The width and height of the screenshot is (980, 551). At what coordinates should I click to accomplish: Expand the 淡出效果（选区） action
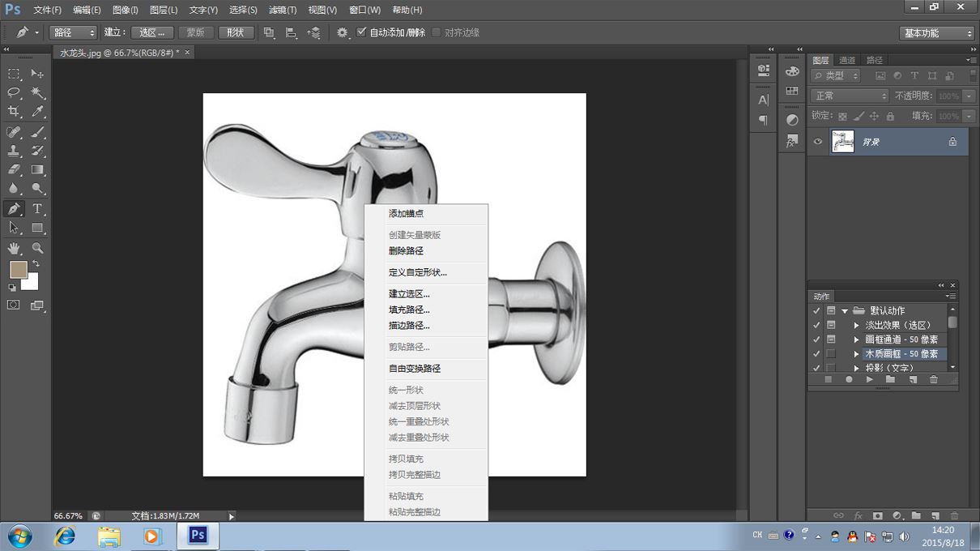(856, 325)
